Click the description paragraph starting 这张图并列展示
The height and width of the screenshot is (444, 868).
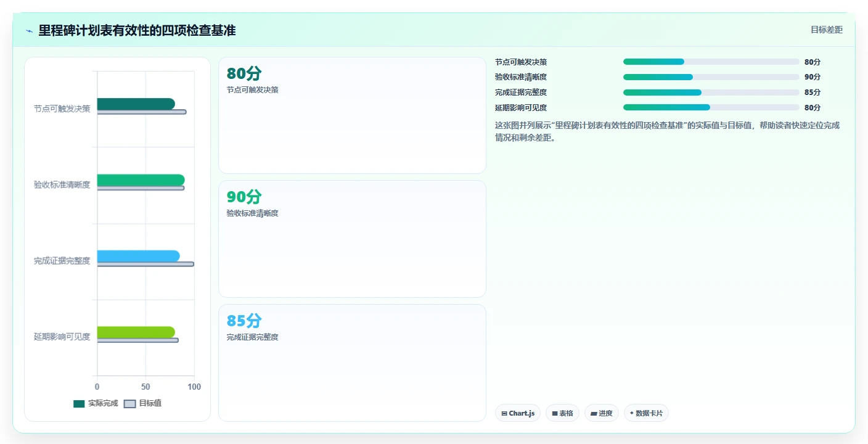pos(667,131)
